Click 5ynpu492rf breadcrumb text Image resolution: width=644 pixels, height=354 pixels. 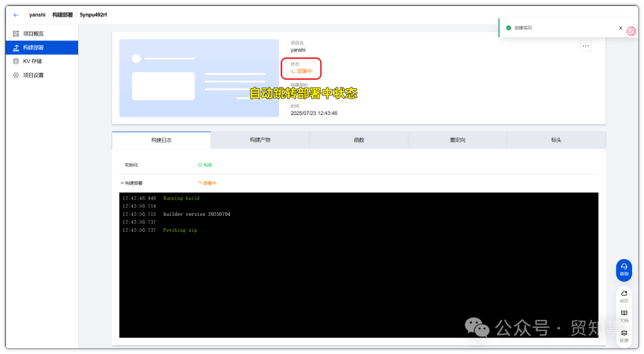(93, 15)
